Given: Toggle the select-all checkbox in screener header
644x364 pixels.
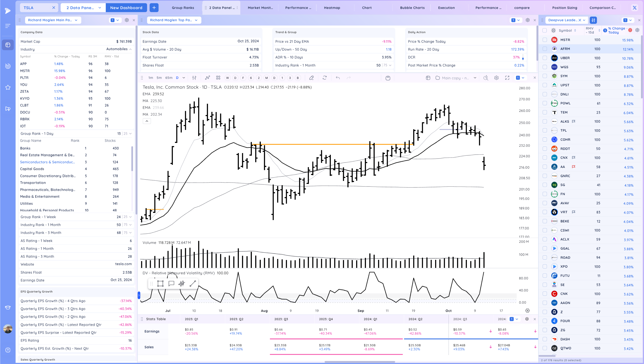Looking at the screenshot, I should coord(545,31).
